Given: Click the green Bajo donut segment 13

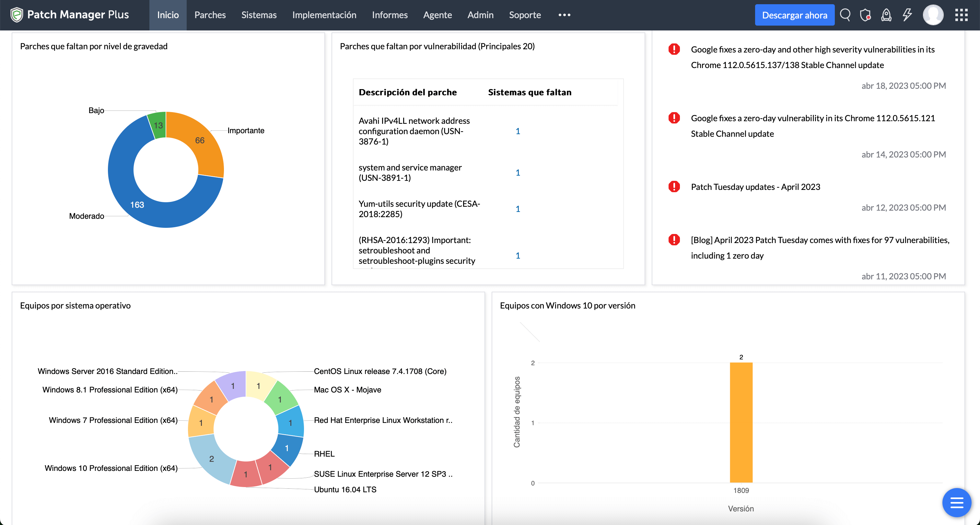Looking at the screenshot, I should 158,125.
